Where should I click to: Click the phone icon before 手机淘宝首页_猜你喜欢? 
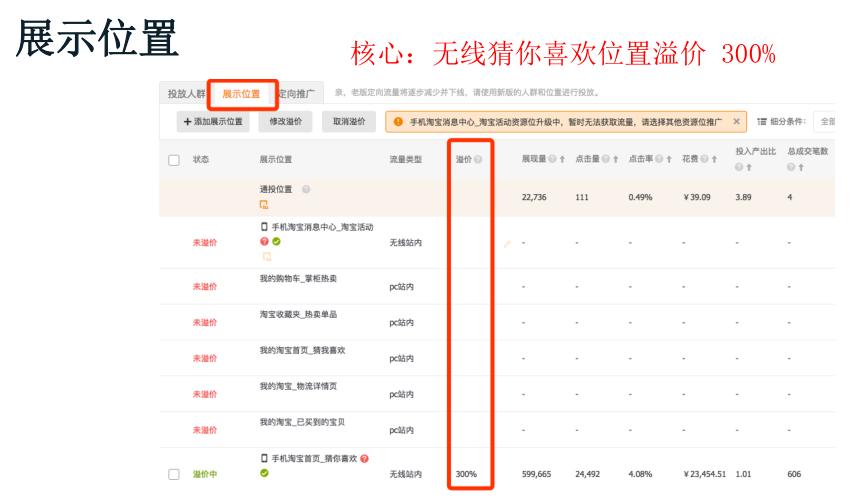(x=264, y=458)
